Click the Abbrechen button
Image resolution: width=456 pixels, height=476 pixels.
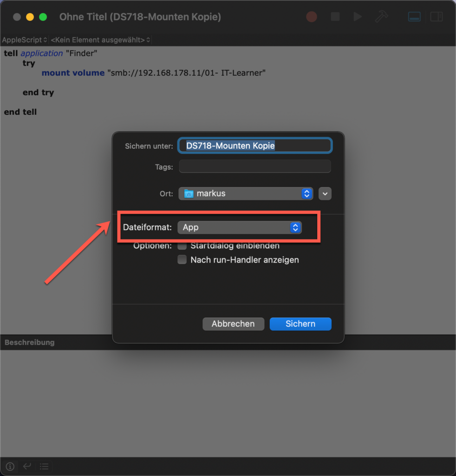tap(233, 324)
